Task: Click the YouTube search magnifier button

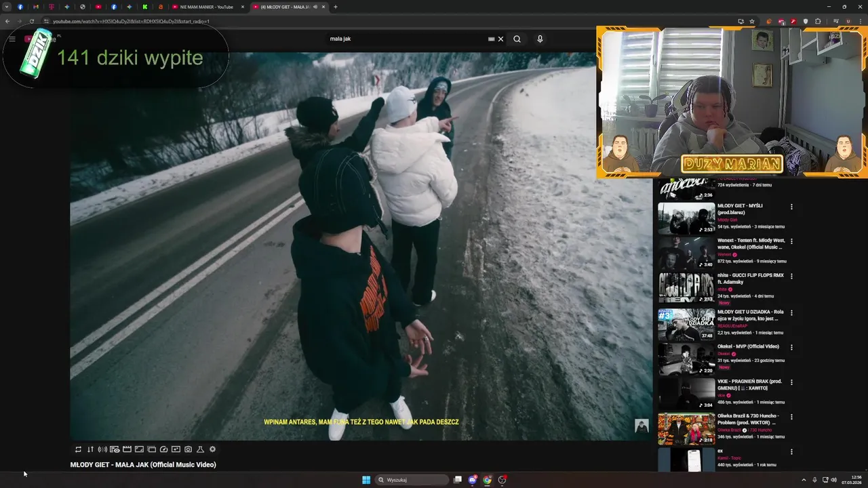Action: 517,39
